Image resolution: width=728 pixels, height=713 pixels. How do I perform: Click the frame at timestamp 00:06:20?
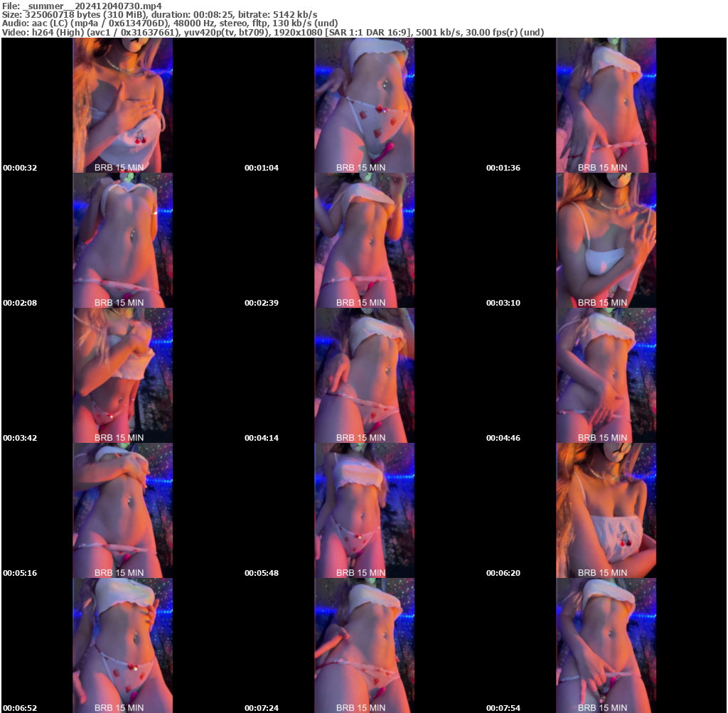click(x=606, y=509)
